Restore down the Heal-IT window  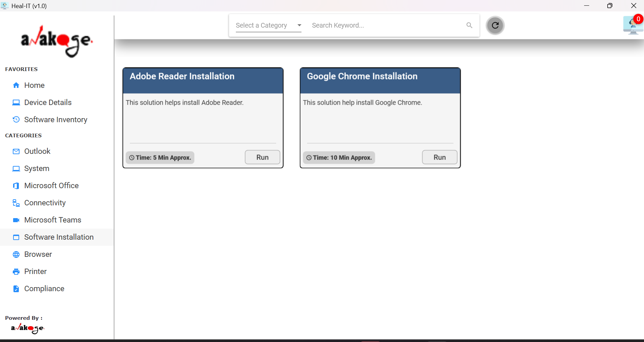point(610,6)
